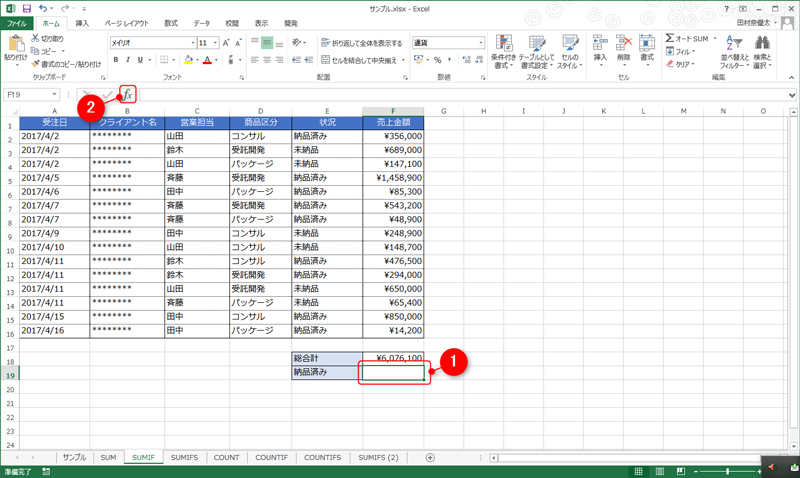The width and height of the screenshot is (800, 478).
Task: Click into the formula bar input
Action: point(462,95)
